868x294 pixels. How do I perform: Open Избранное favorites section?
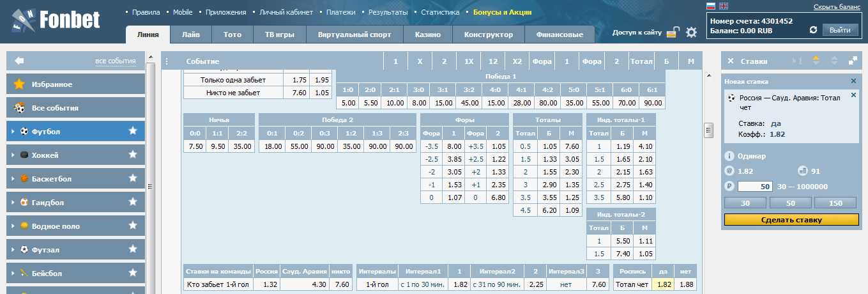[75, 84]
